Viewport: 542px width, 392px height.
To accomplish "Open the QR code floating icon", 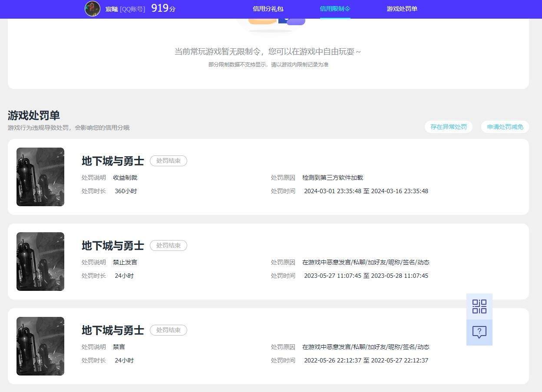I will tap(479, 306).
